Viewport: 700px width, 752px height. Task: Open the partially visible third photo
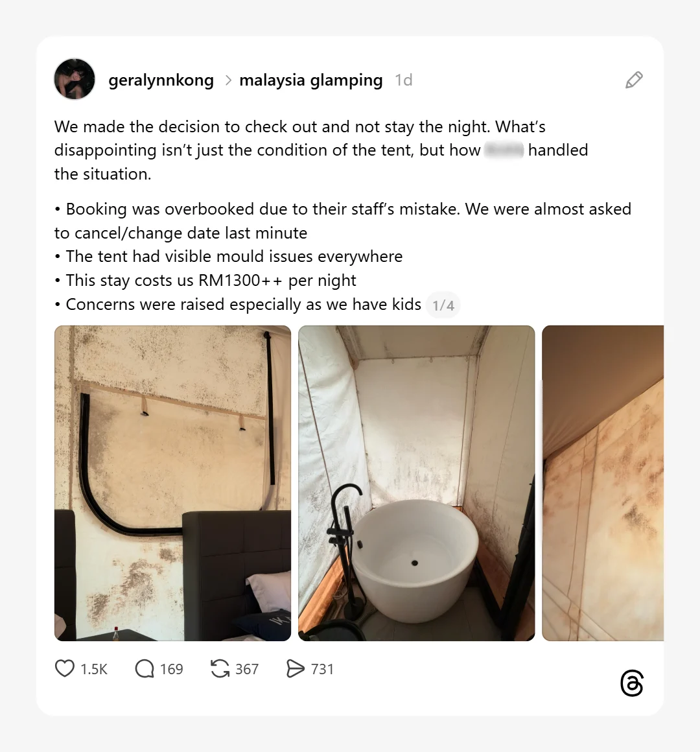603,483
